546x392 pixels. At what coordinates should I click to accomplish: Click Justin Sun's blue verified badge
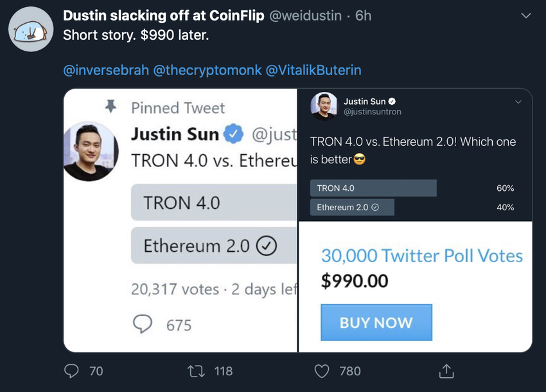click(x=233, y=134)
